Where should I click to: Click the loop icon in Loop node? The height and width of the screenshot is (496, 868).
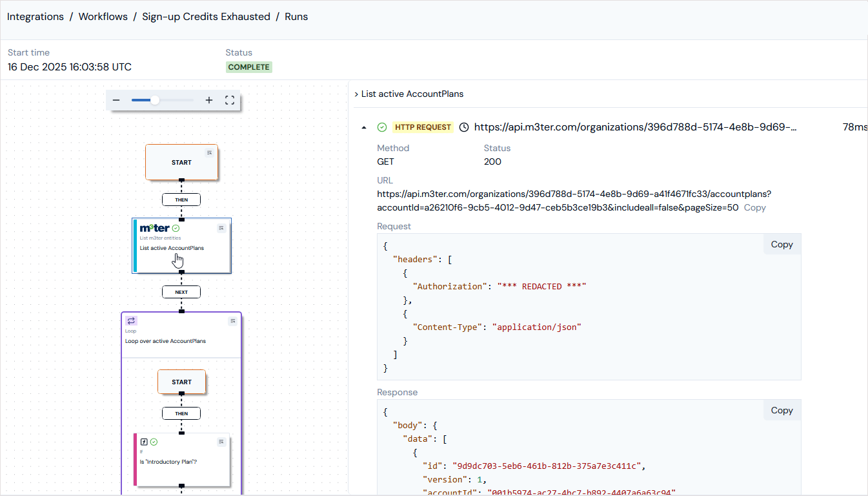pos(131,321)
